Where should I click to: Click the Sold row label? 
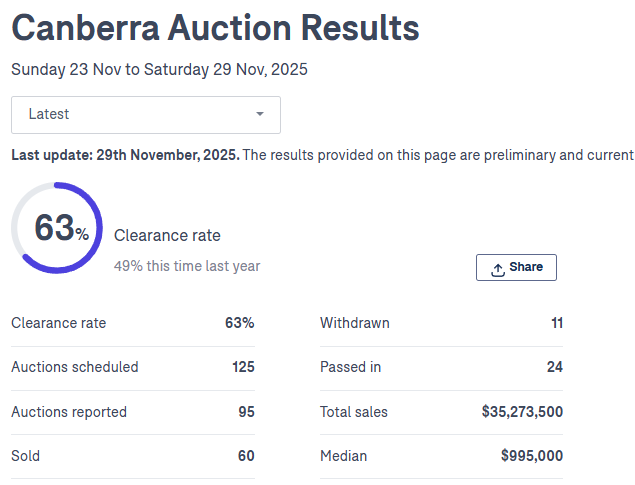click(26, 456)
